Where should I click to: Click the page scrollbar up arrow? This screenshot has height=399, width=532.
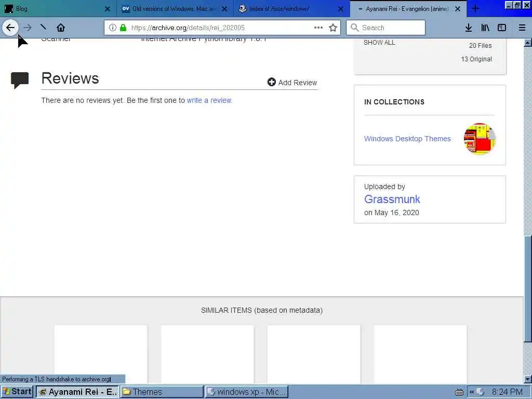[x=528, y=43]
